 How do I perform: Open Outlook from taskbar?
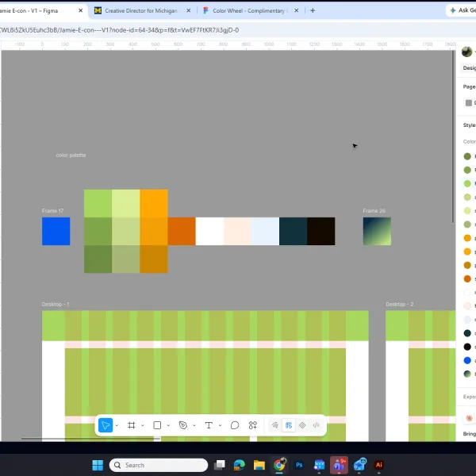click(x=359, y=465)
